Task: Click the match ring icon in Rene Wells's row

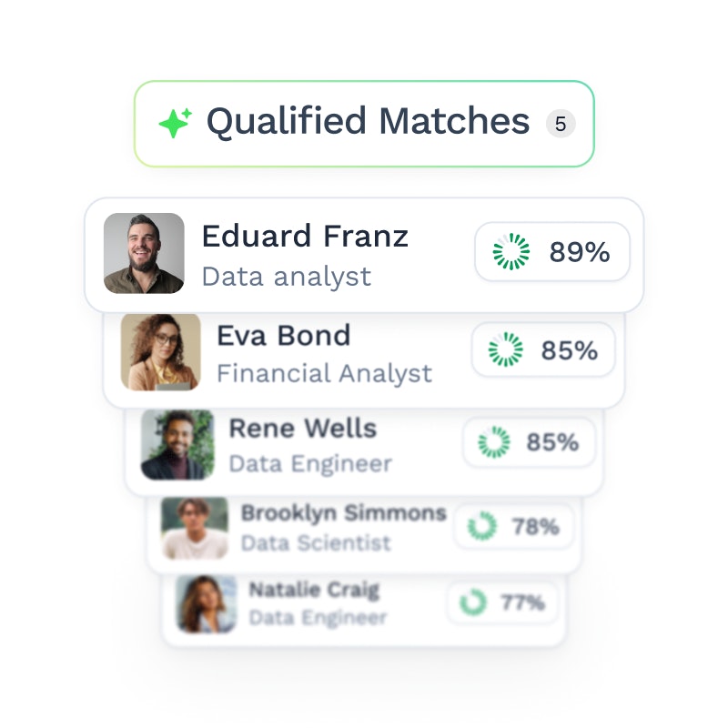Action: tap(494, 442)
